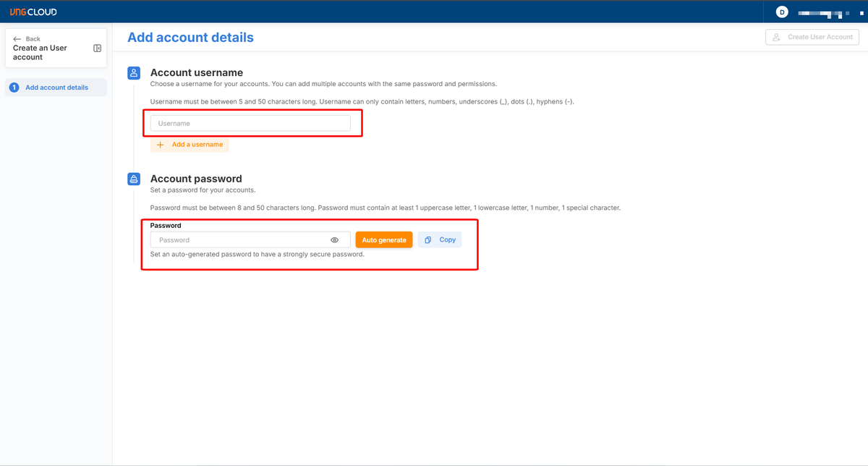Open the profile avatar labeled D
The width and height of the screenshot is (868, 466).
click(781, 12)
